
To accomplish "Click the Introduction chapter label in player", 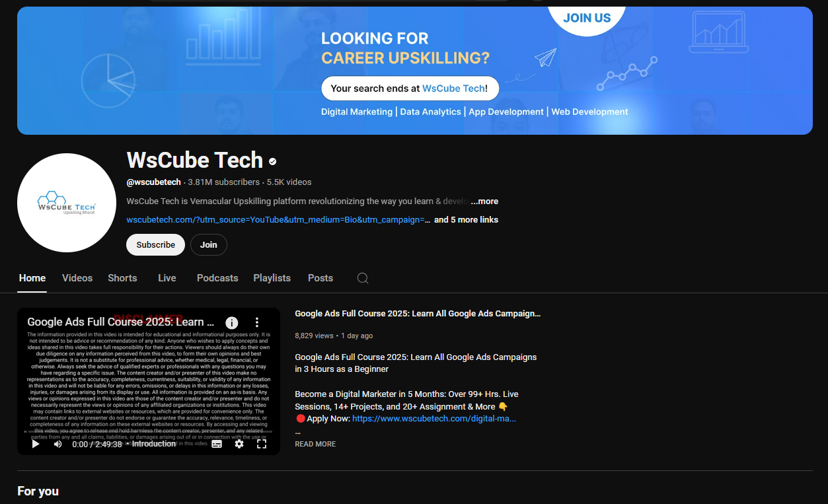I will 154,444.
